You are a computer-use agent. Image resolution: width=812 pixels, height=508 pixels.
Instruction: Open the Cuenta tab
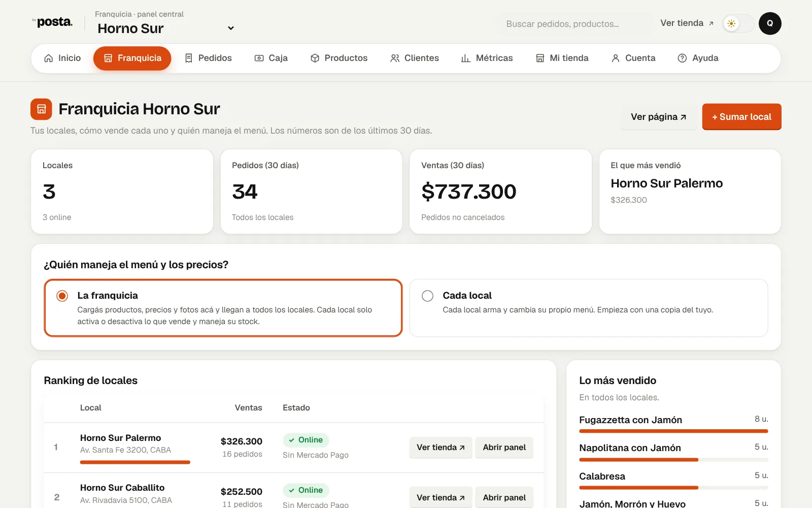point(633,58)
